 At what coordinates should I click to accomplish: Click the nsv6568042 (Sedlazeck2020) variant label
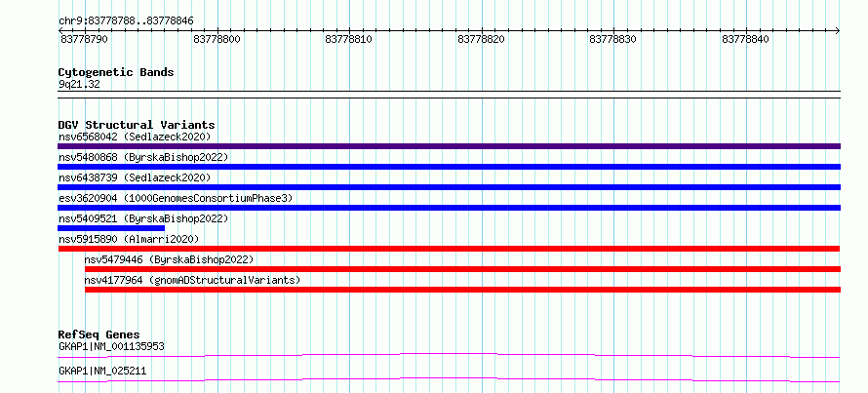point(135,137)
